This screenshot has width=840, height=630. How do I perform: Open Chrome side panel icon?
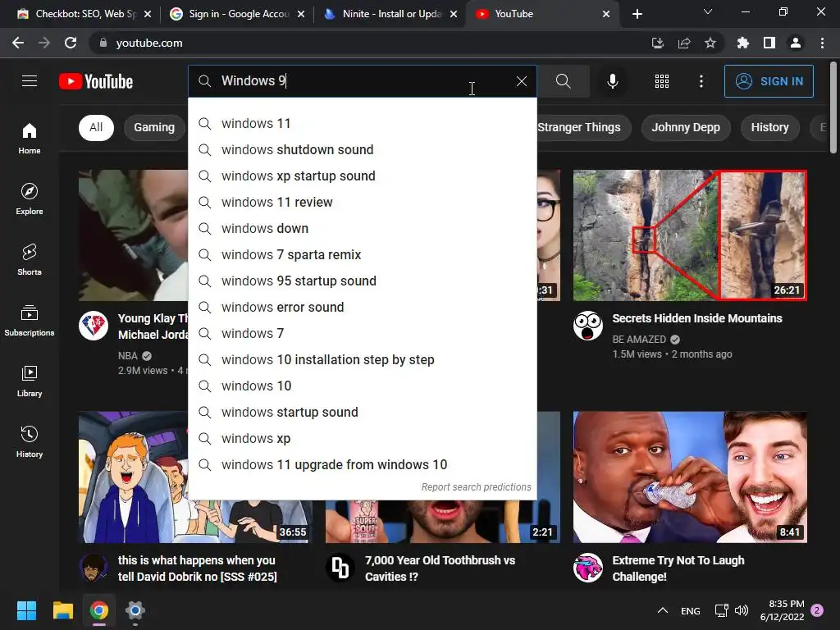click(x=769, y=43)
